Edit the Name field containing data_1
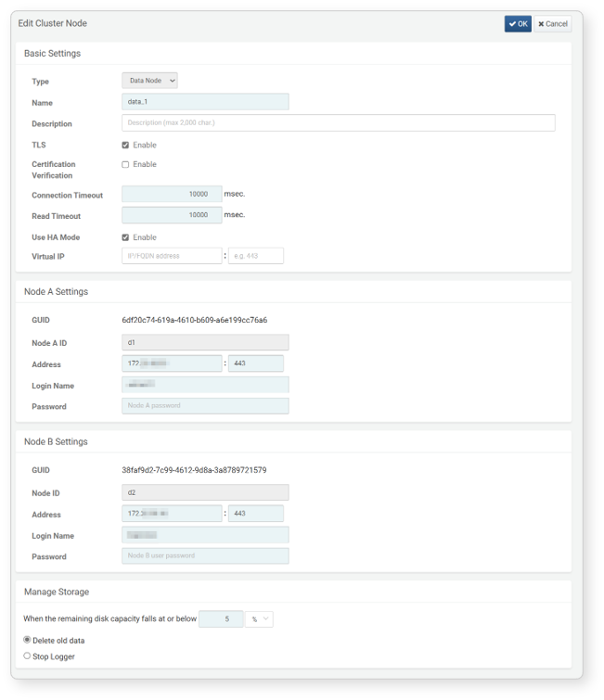 [205, 102]
